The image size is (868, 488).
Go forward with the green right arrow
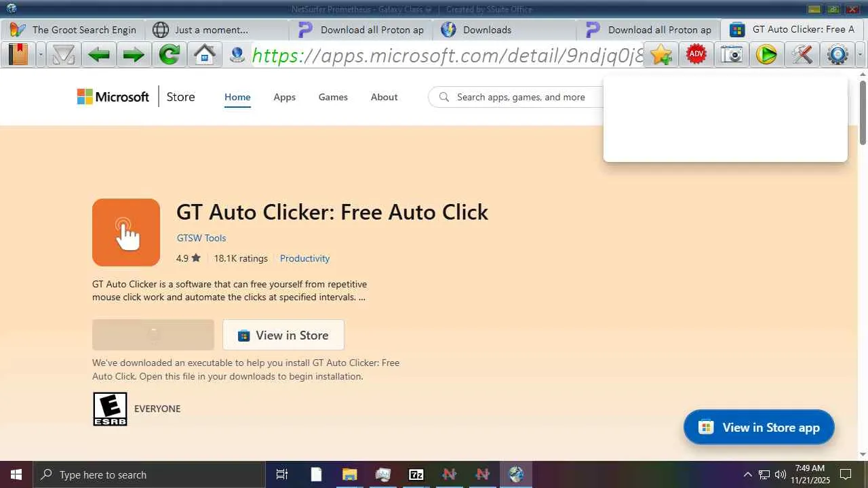coord(134,54)
